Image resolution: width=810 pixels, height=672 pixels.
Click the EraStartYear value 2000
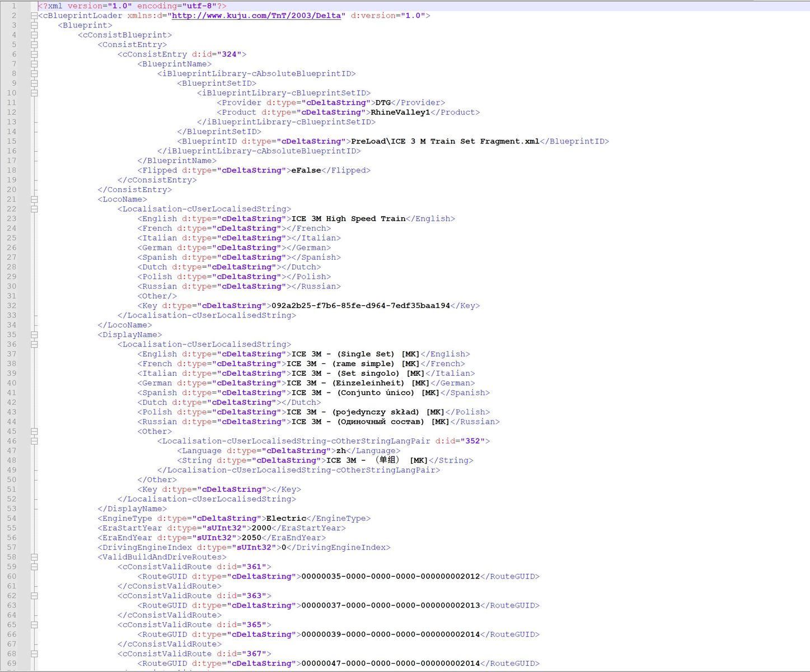pyautogui.click(x=261, y=528)
